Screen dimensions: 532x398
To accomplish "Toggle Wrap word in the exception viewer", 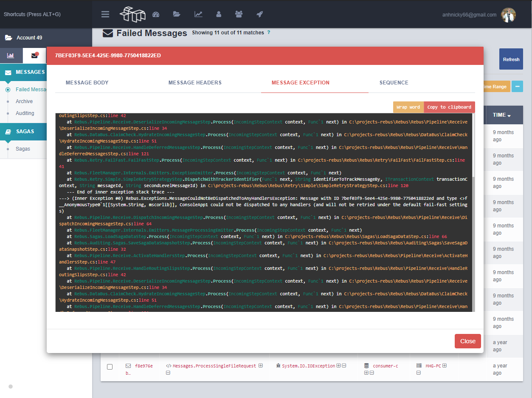I will pos(408,107).
